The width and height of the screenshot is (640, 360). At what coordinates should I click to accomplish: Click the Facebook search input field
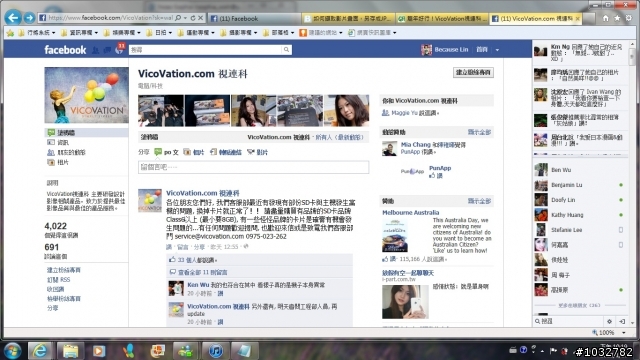coord(205,49)
